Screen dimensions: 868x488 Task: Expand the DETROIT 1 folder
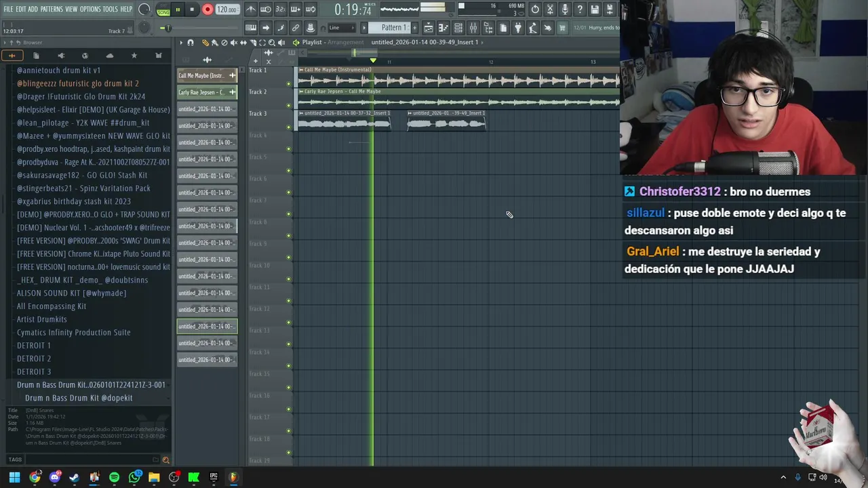[34, 346]
